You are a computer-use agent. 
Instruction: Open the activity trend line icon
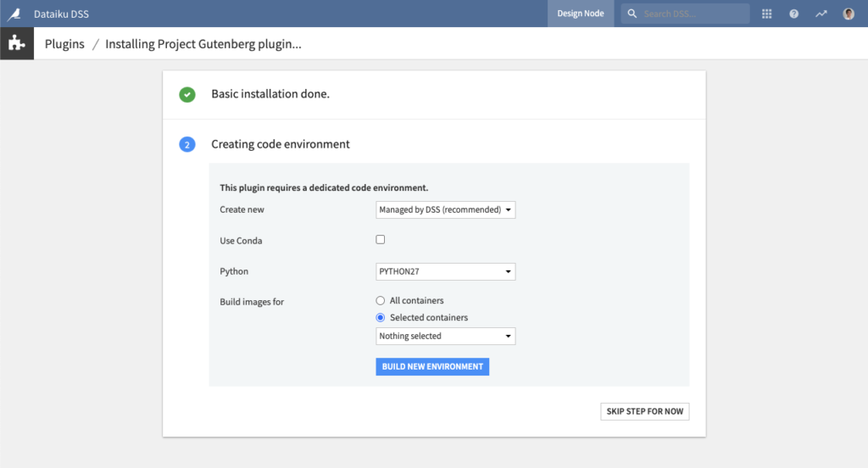821,14
